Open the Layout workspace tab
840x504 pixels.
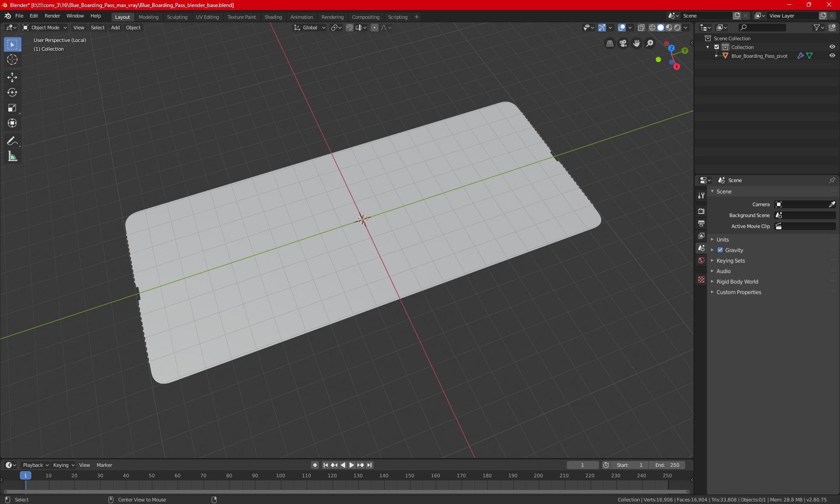[122, 16]
